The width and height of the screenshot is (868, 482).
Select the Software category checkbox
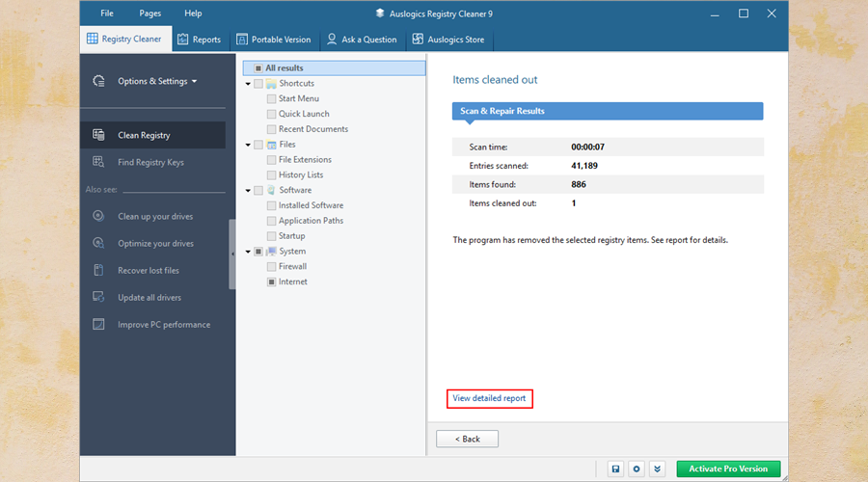258,190
